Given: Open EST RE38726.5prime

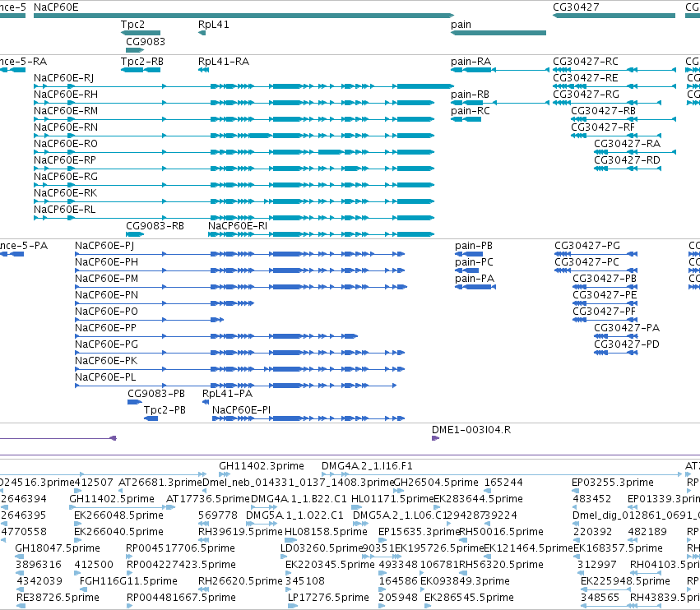Looking at the screenshot, I should [x=58, y=598].
